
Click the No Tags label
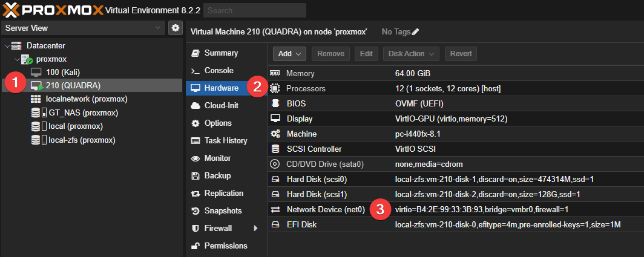point(396,31)
